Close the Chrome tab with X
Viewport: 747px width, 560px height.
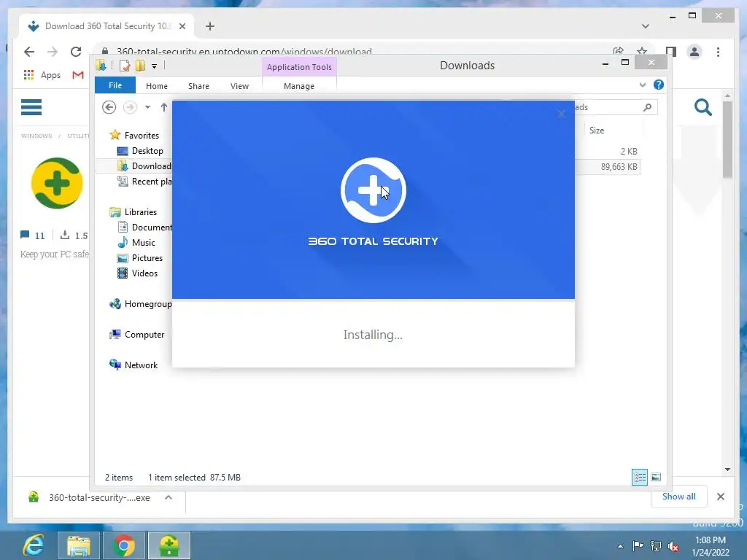point(182,26)
